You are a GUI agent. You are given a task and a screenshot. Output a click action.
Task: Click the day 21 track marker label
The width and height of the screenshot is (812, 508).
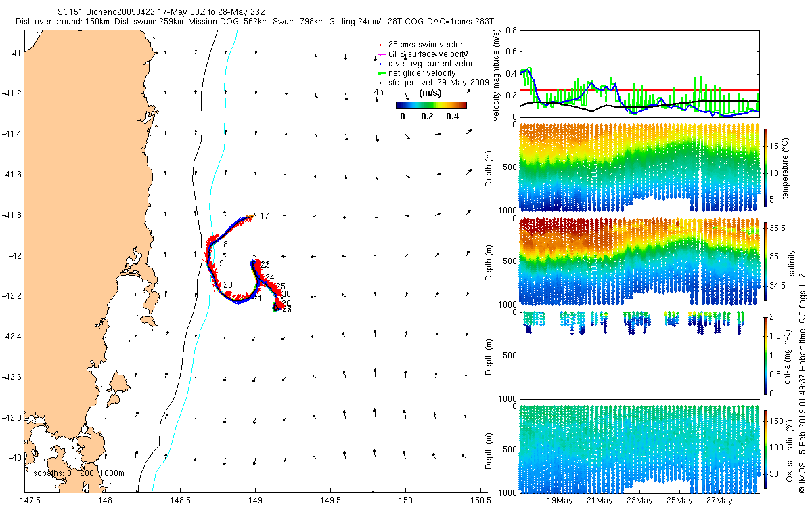click(x=257, y=299)
